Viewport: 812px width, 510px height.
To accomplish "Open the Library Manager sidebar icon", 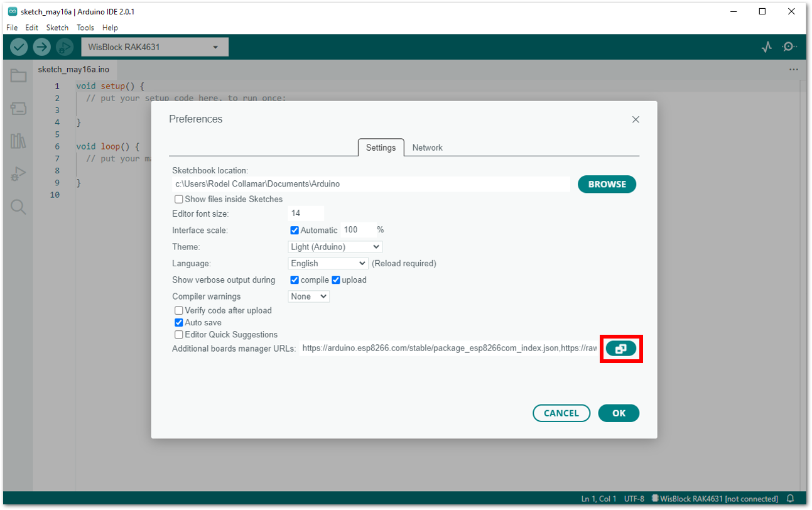I will (18, 141).
